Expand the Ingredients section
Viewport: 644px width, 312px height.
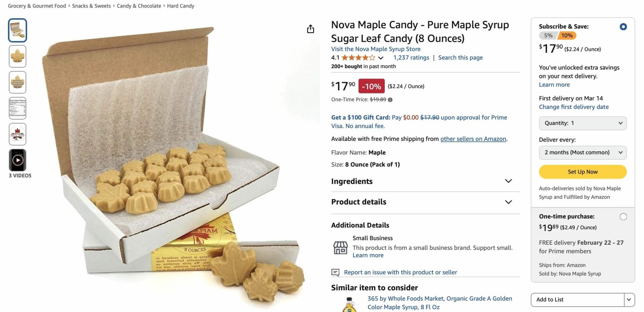[x=508, y=181]
